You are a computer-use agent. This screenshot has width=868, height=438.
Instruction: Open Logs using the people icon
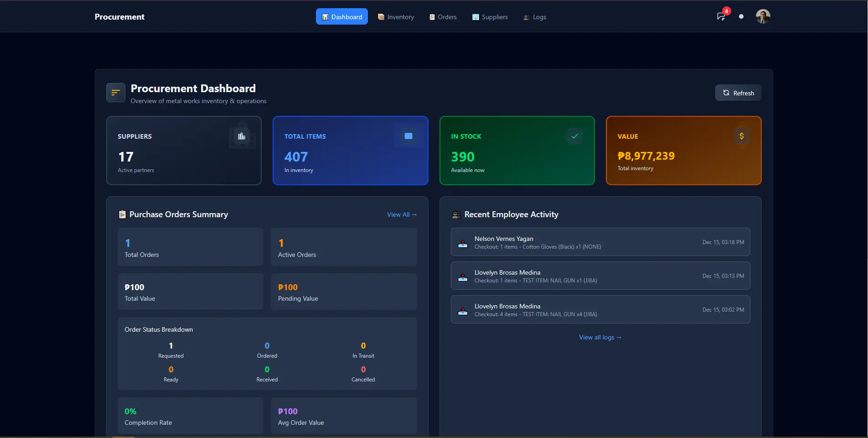(x=526, y=17)
